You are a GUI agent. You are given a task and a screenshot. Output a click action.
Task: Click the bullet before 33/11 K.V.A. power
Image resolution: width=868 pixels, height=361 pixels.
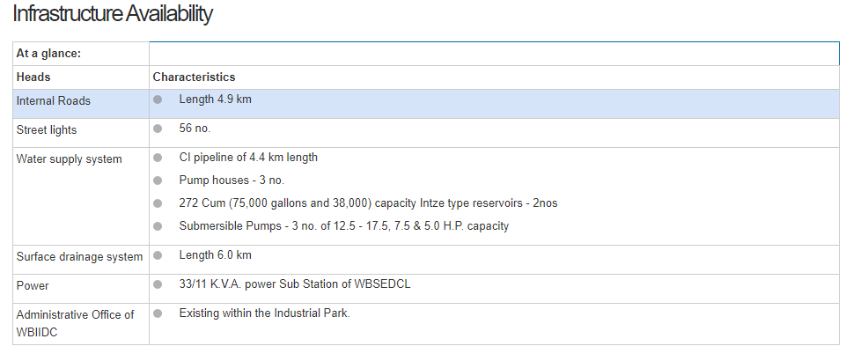click(x=158, y=284)
